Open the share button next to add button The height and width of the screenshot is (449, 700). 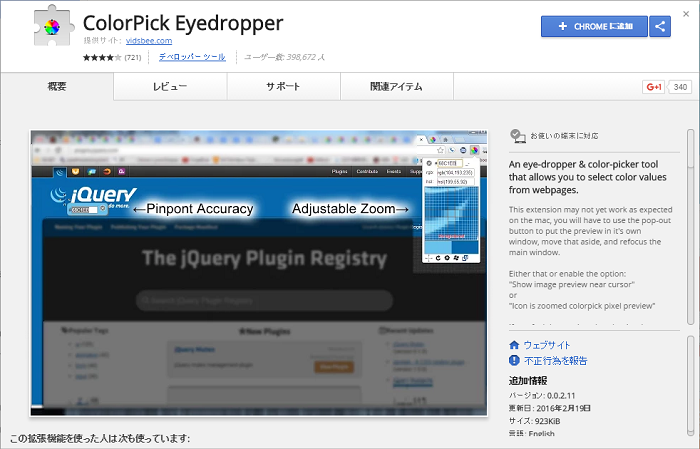tap(660, 26)
